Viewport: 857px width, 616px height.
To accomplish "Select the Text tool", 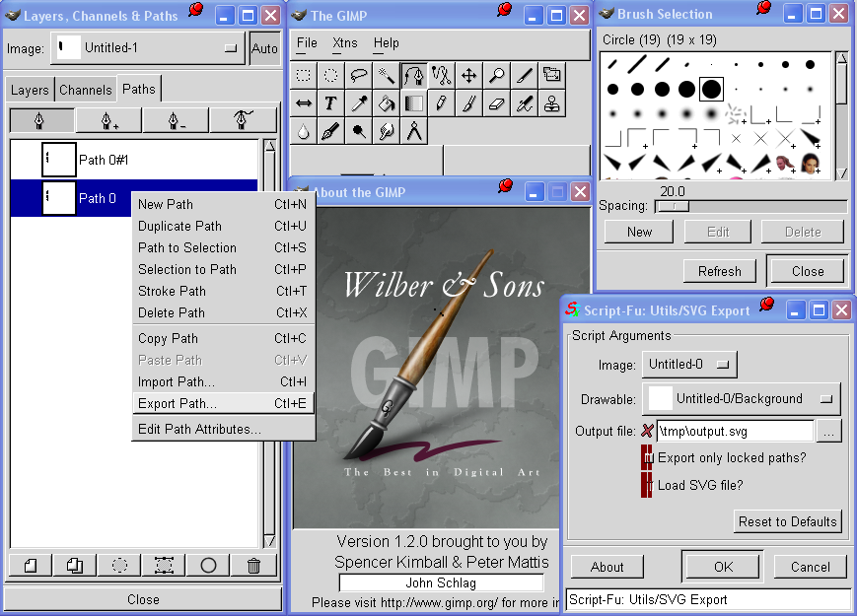I will (x=330, y=103).
